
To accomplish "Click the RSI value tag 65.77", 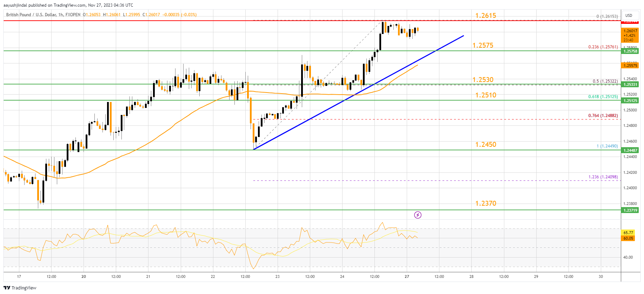I will tap(628, 233).
